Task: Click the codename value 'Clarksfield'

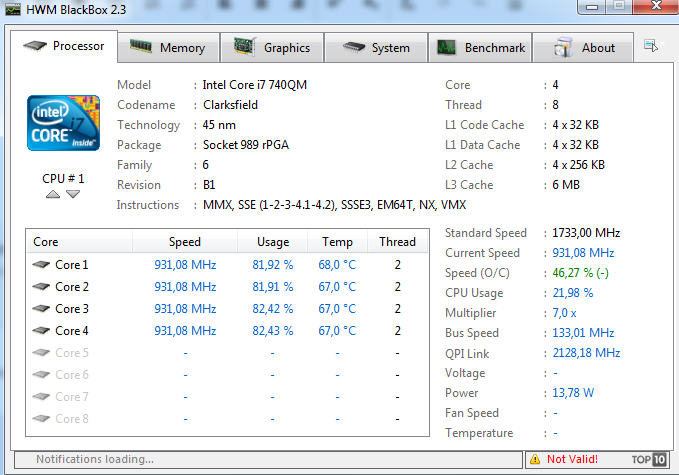Action: (230, 105)
